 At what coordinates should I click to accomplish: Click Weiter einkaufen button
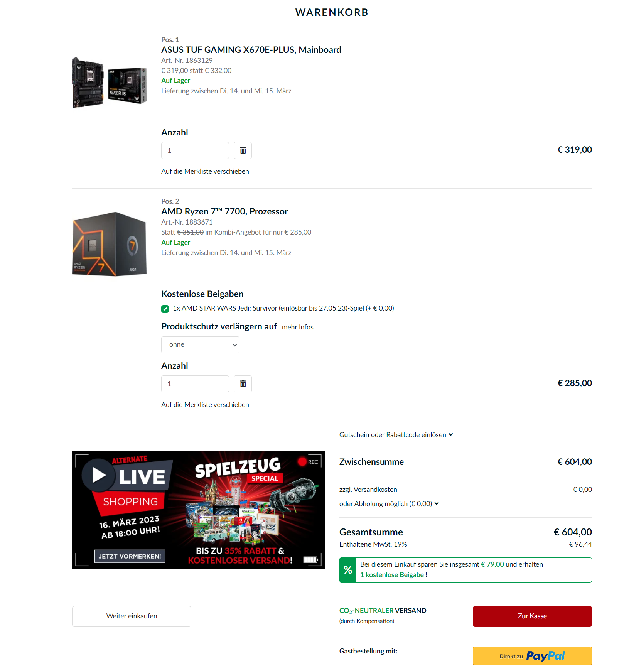[x=132, y=616]
